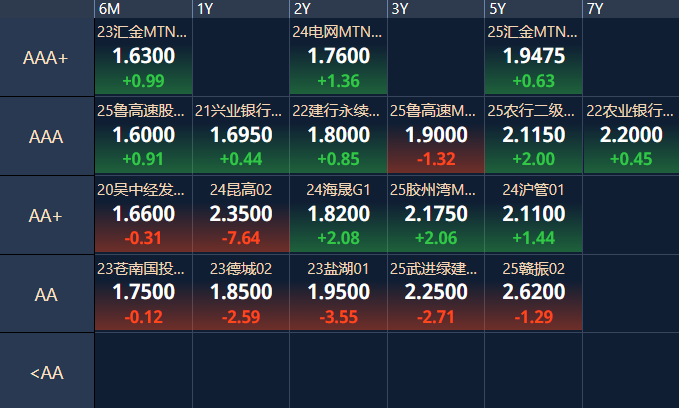Click the <AA rating row header
This screenshot has height=408, width=679.
coord(47,372)
